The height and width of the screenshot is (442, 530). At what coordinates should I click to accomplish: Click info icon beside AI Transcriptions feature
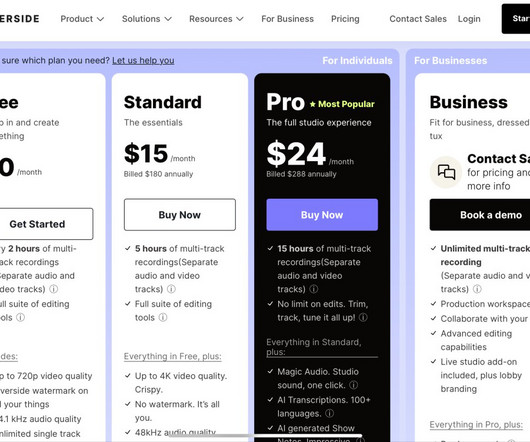click(330, 413)
